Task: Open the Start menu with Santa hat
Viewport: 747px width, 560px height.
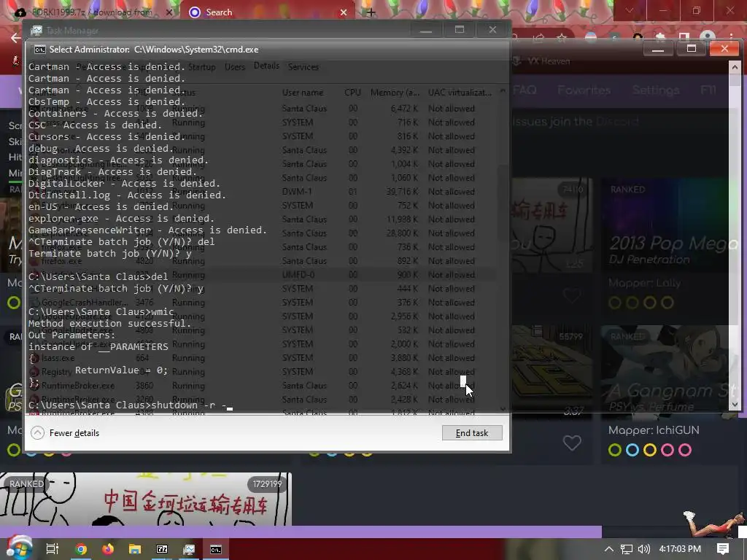Action: tap(18, 548)
